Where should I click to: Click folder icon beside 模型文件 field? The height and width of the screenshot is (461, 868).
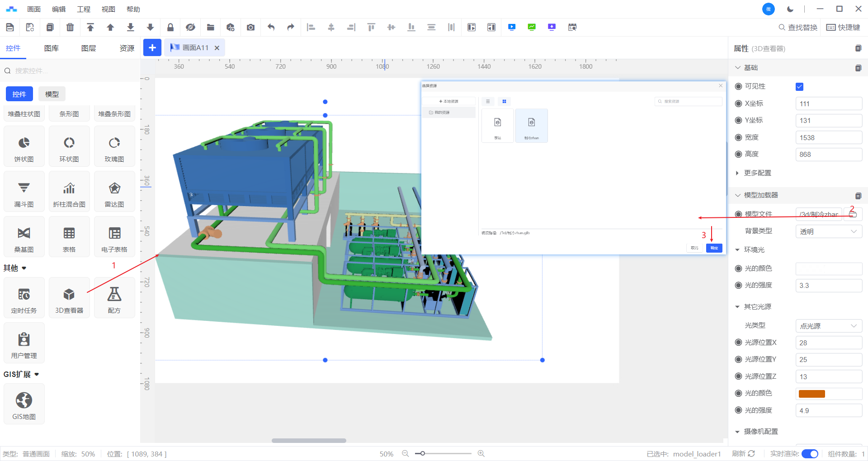(x=853, y=214)
